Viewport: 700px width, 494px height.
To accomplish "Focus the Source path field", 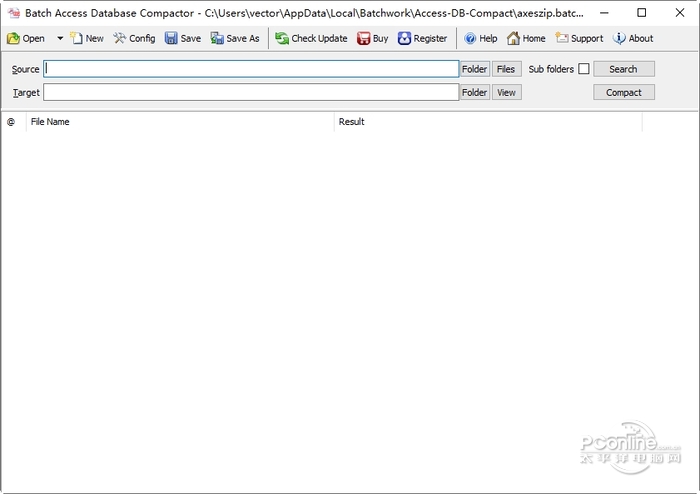I will tap(251, 69).
